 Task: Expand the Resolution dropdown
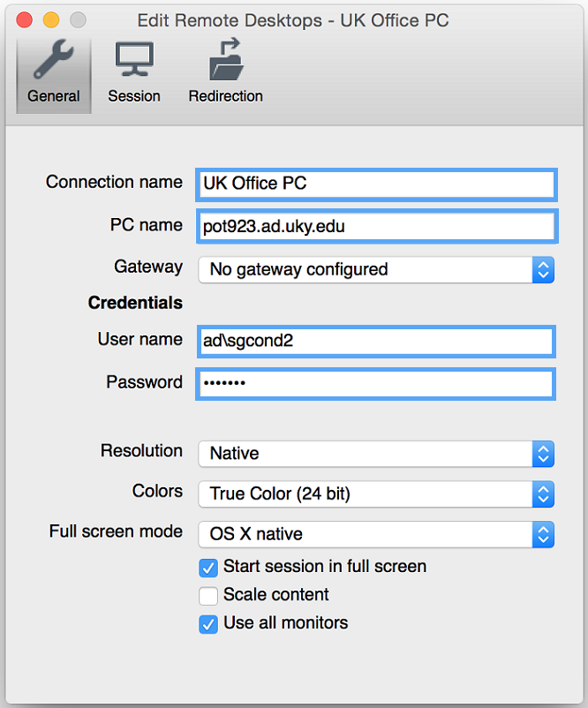376,454
